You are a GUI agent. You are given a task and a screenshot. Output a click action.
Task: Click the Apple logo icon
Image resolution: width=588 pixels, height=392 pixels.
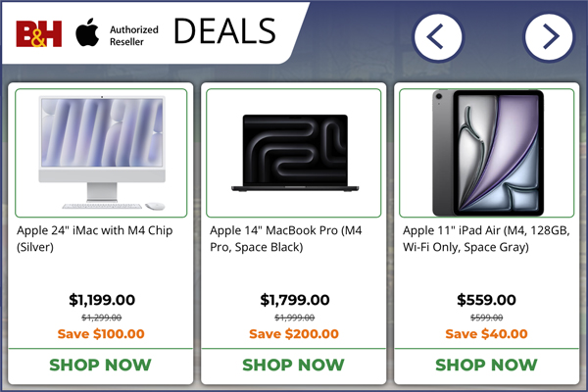[86, 32]
